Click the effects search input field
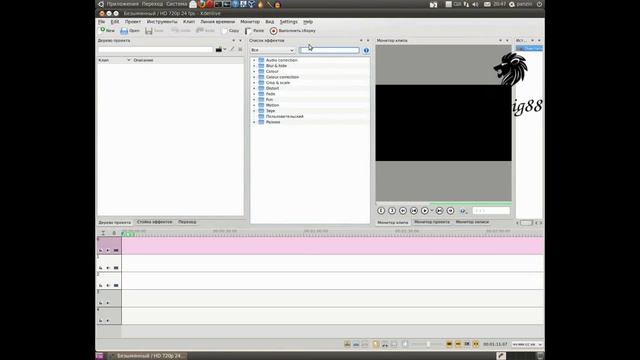The width and height of the screenshot is (640, 360). coord(329,50)
